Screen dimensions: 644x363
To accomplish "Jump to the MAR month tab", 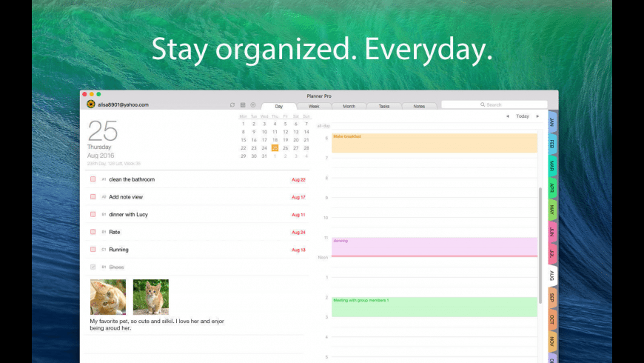I will (552, 166).
